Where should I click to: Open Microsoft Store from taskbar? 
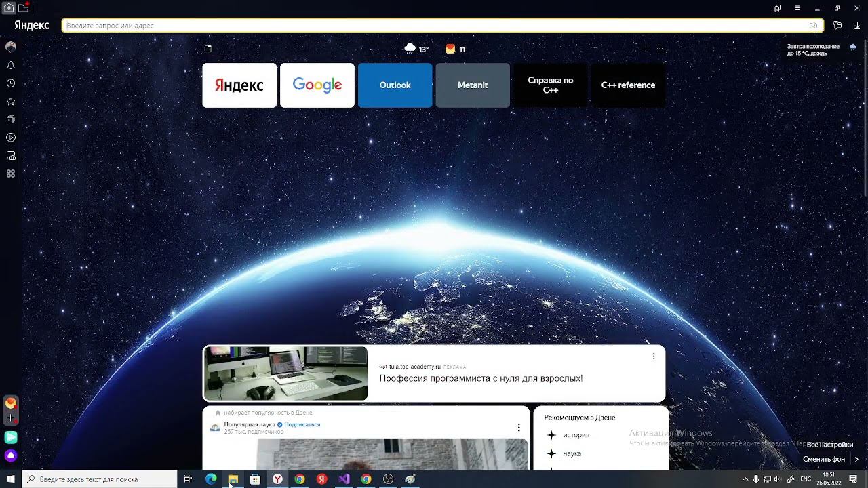pyautogui.click(x=256, y=479)
